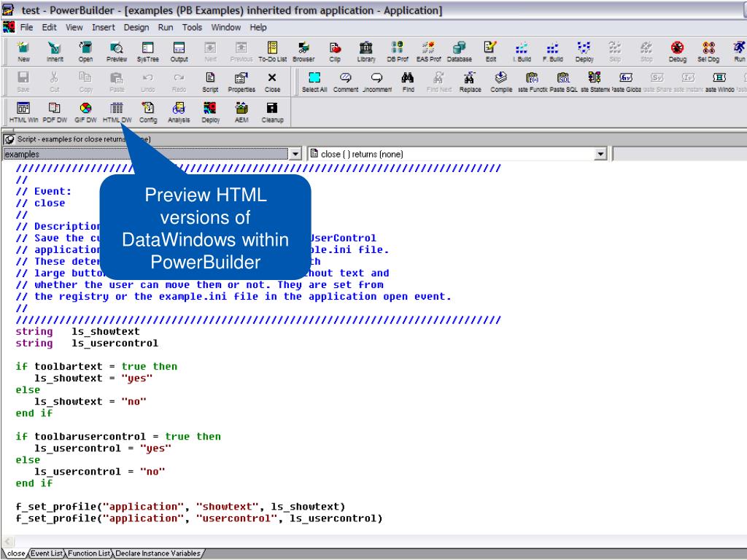Viewport: 747px width, 560px height.
Task: Switch to the Function List tab
Action: pos(88,553)
